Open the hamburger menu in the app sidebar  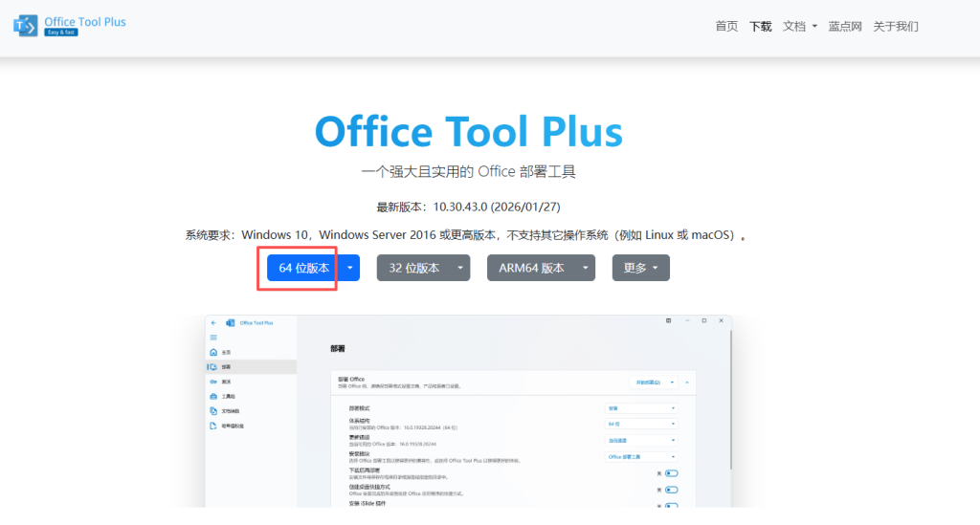[x=213, y=338]
